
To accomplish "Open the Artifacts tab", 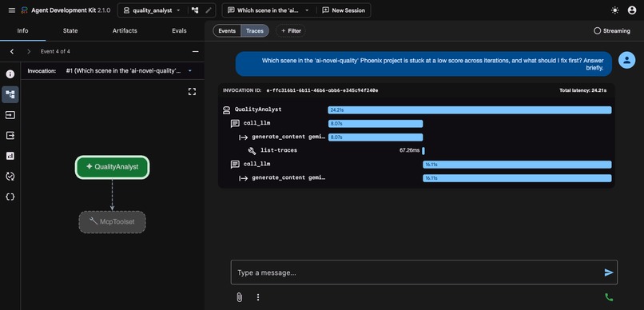I will click(125, 31).
